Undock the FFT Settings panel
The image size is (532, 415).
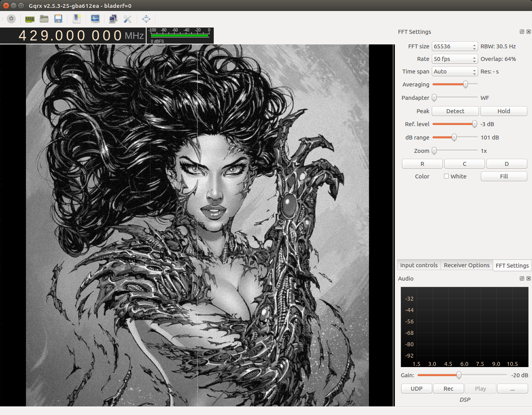click(522, 32)
